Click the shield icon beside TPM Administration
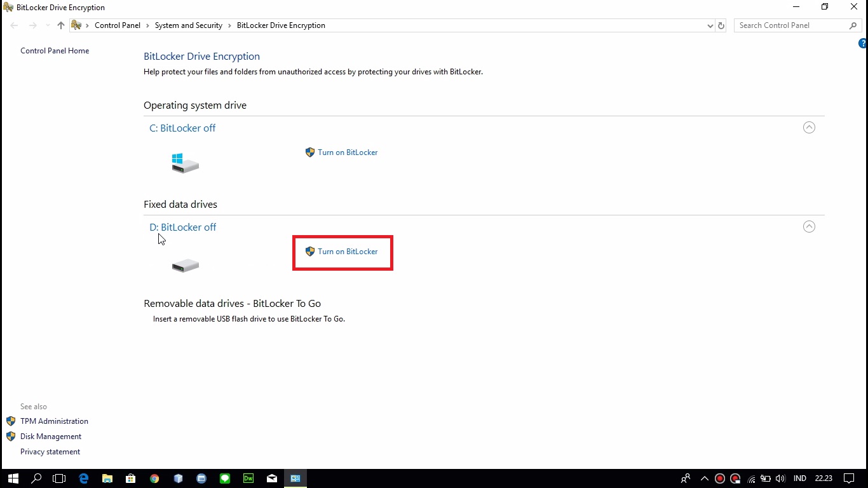 pos(11,421)
